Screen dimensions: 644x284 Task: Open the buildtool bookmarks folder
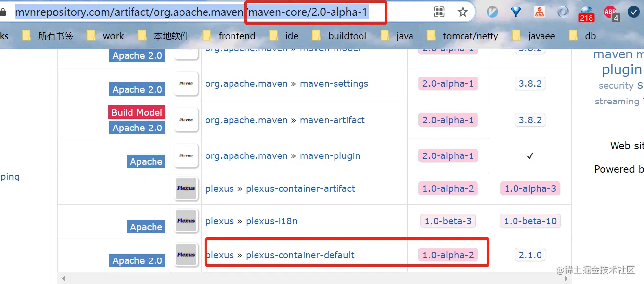339,36
